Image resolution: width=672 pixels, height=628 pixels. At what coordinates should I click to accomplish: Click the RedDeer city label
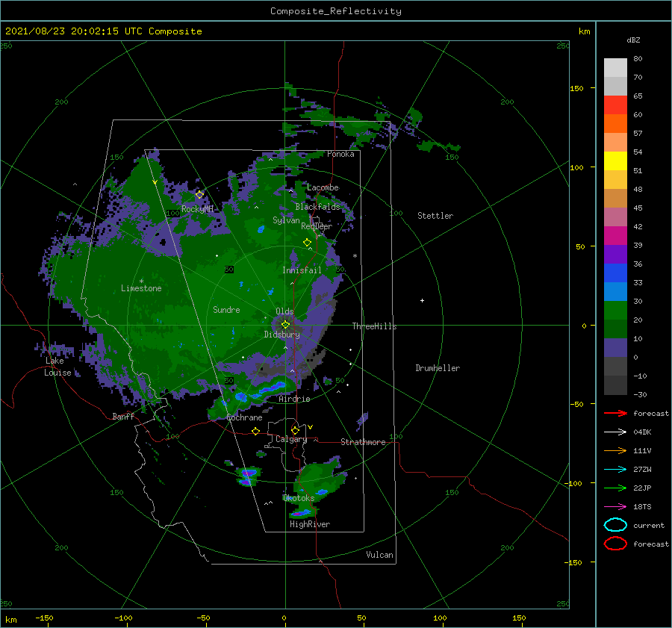coord(317,226)
